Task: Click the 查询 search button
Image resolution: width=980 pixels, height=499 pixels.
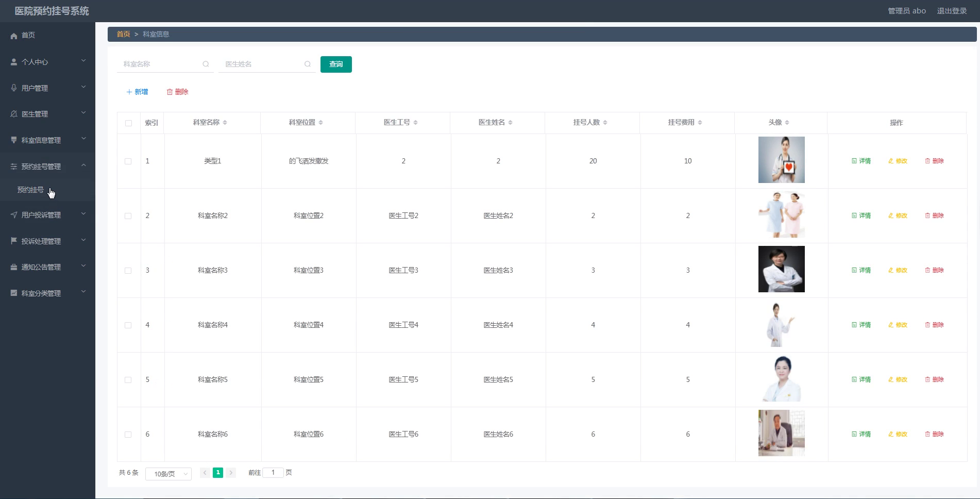Action: pos(336,64)
